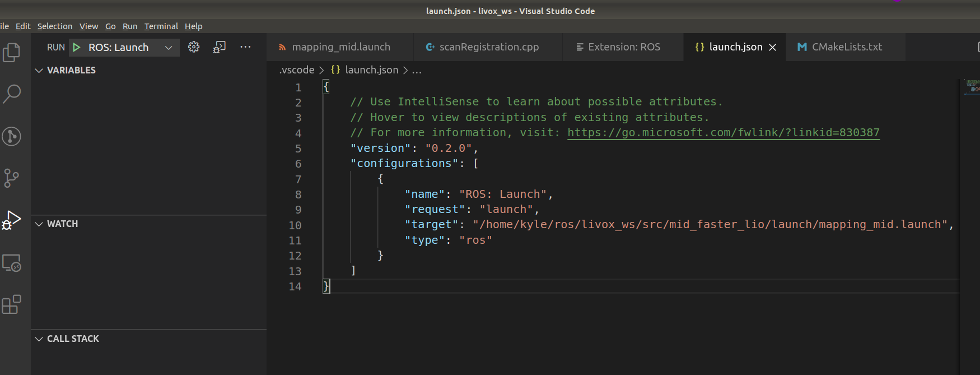Switch to mapping_mid.launch tab

point(340,47)
